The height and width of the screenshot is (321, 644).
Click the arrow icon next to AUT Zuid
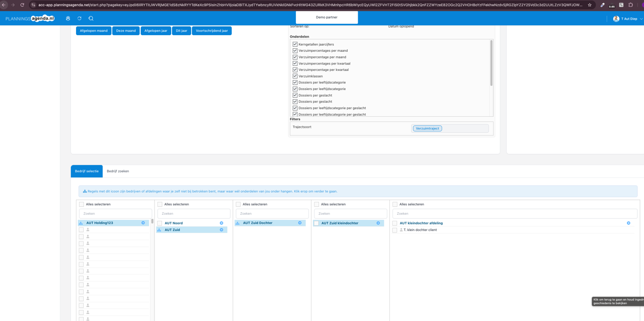click(x=221, y=230)
